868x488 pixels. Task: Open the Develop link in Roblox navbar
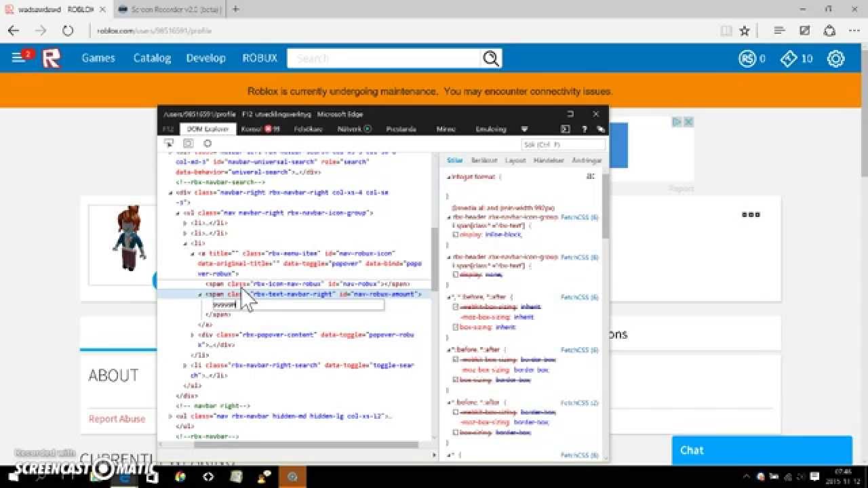pos(206,58)
